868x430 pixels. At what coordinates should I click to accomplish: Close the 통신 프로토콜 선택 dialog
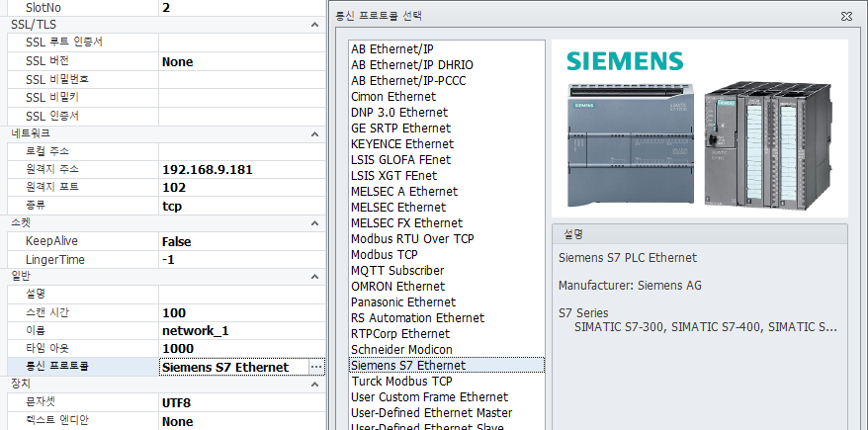point(846,16)
